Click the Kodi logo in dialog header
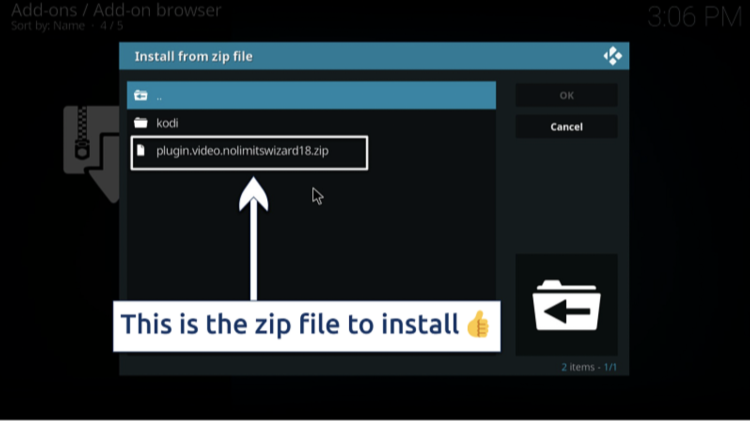The width and height of the screenshot is (750, 421). point(613,56)
